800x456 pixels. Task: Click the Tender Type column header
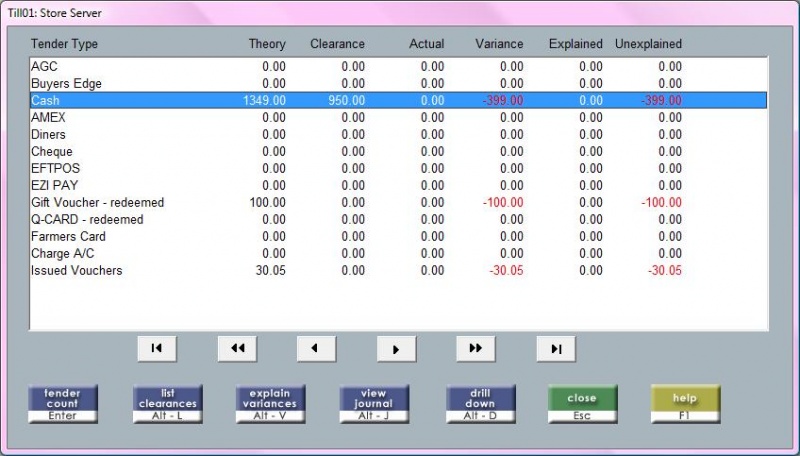(64, 44)
